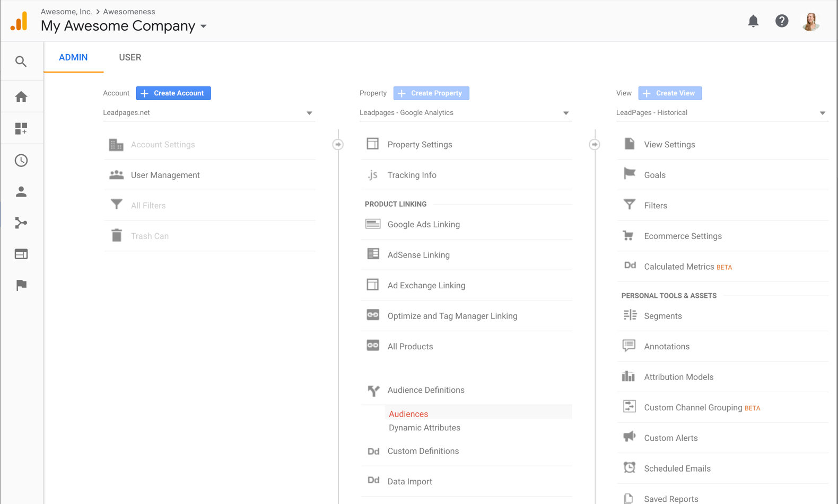Open All Products link
Viewport: 838px width, 504px height.
[411, 347]
